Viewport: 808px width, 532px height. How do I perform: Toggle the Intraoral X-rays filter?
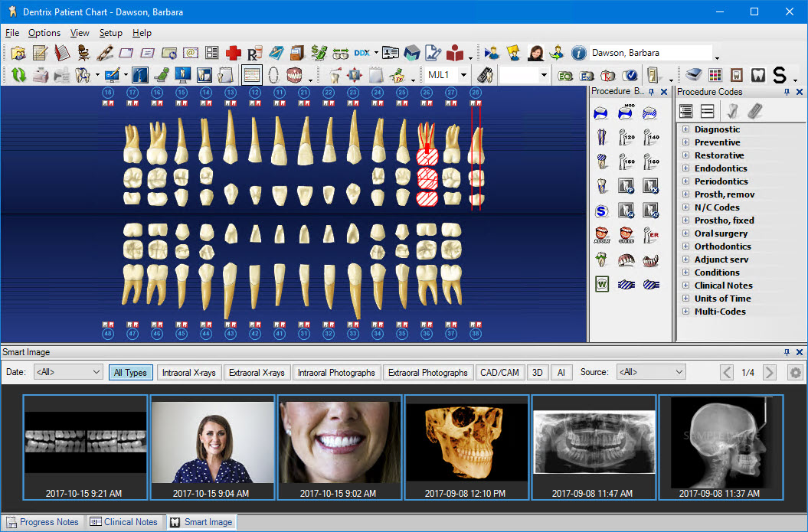point(188,373)
